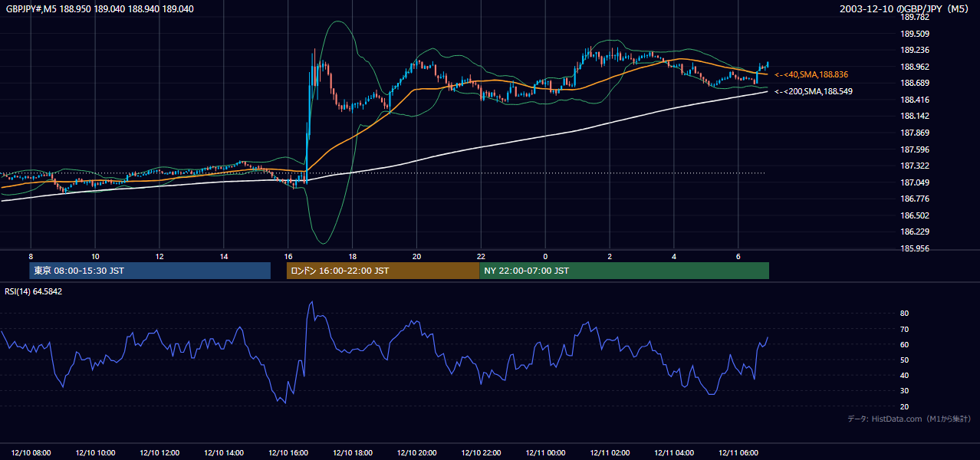
Task: Click hour tick 8 under price chart
Action: [31, 256]
